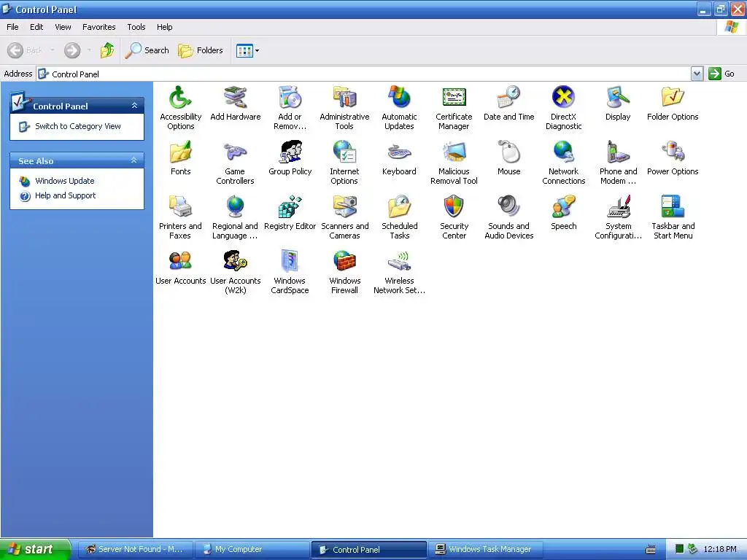747x560 pixels.
Task: Toggle the Folders pane button
Action: pyautogui.click(x=201, y=50)
